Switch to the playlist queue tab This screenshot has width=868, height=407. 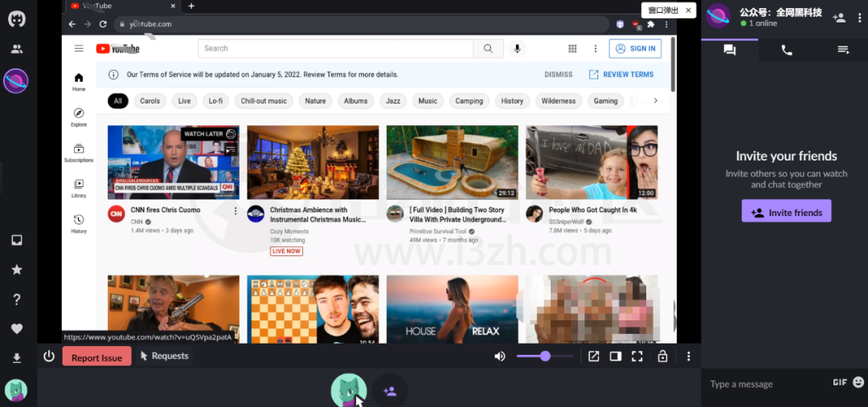tap(844, 50)
